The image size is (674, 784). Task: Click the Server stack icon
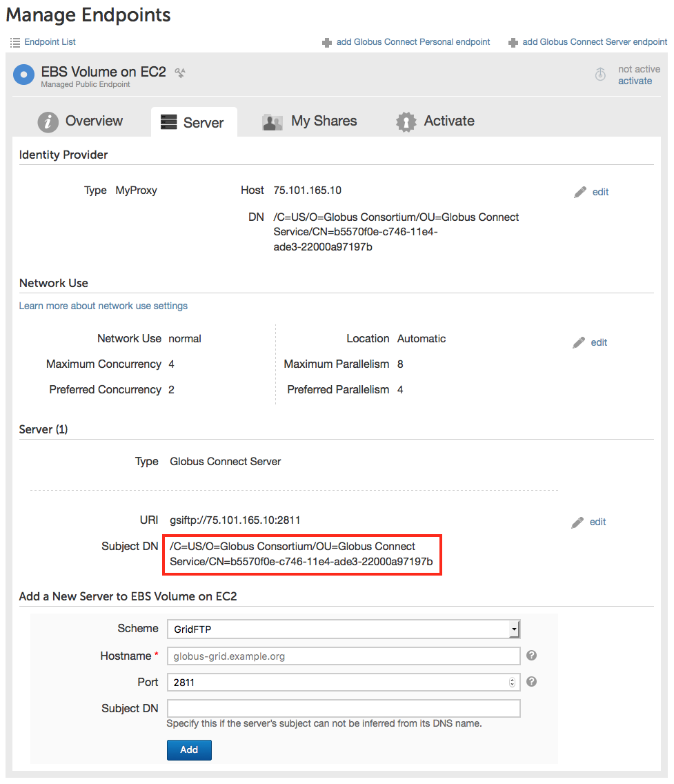pos(168,122)
